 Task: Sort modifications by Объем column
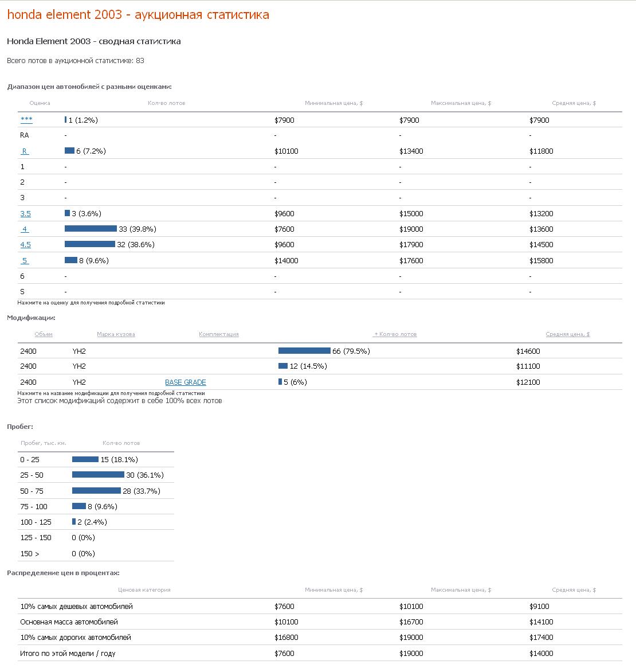click(x=44, y=334)
